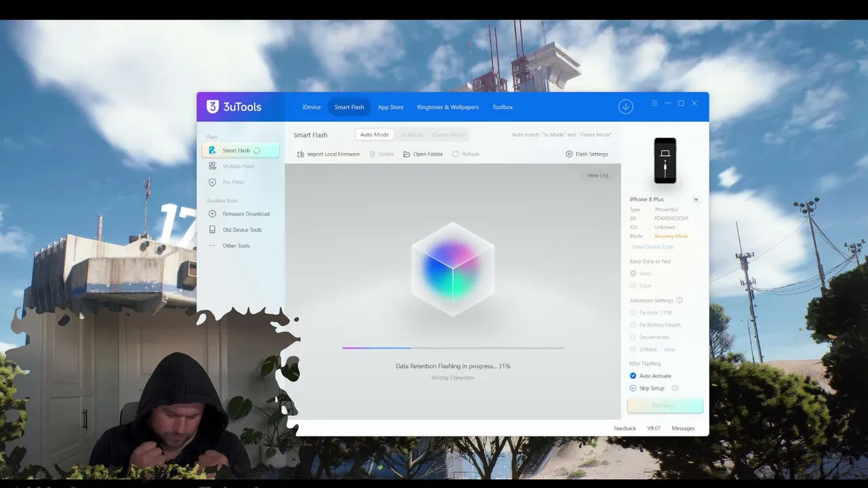Click the Firmware Download icon
Image resolution: width=868 pixels, height=488 pixels.
[213, 213]
